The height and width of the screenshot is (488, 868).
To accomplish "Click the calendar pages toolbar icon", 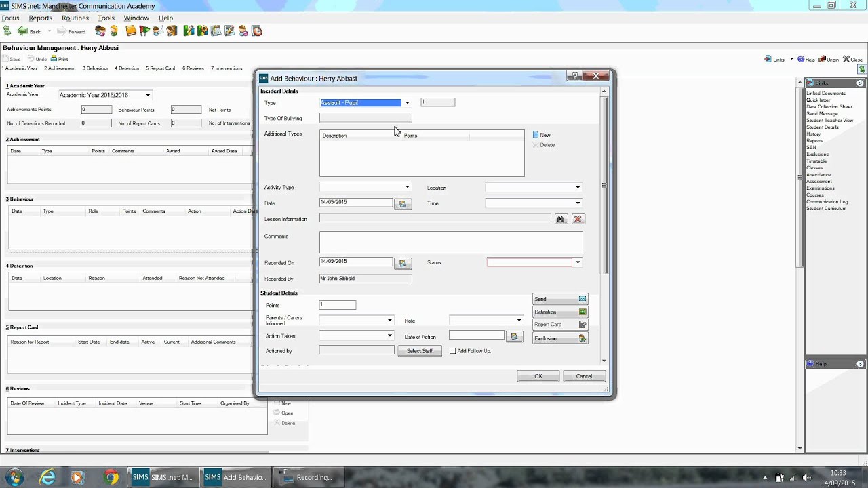I will [216, 31].
